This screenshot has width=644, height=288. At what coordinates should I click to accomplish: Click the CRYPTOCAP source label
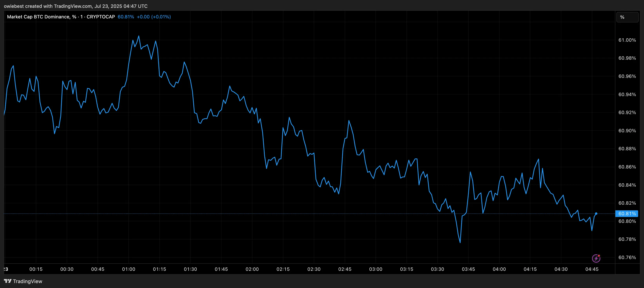click(101, 17)
